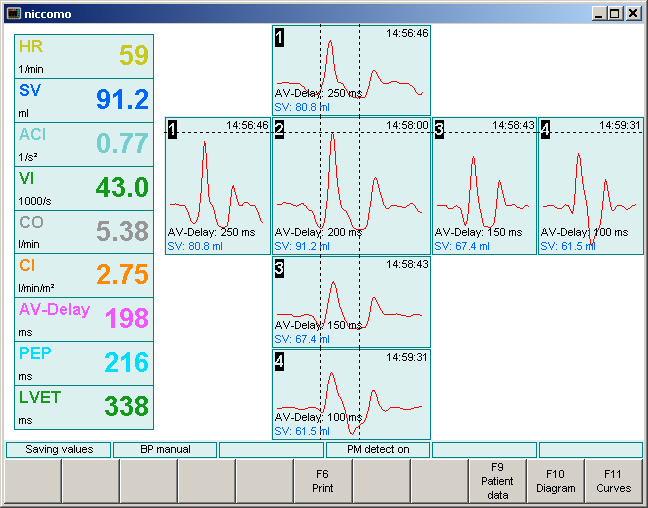Click the Saving values status field
The height and width of the screenshot is (508, 648).
click(59, 450)
